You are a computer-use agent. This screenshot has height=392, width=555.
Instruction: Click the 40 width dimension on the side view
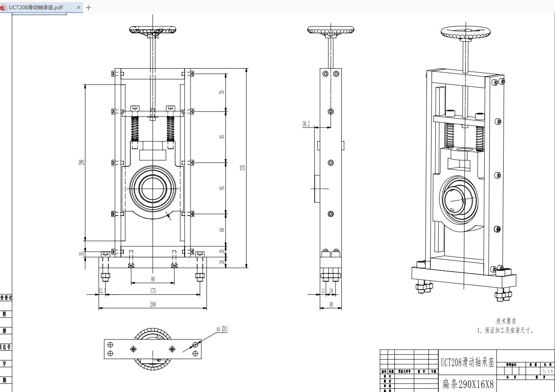point(331,304)
